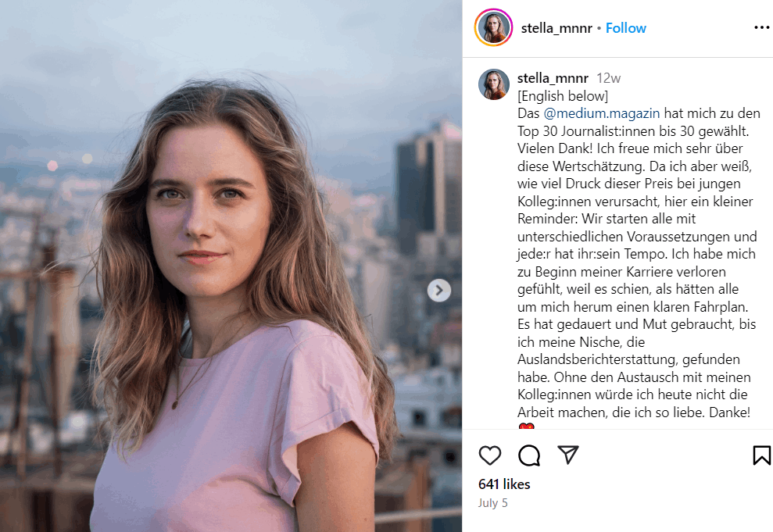The width and height of the screenshot is (773, 532).
Task: Click the "[English below]" caption line
Action: (x=562, y=96)
